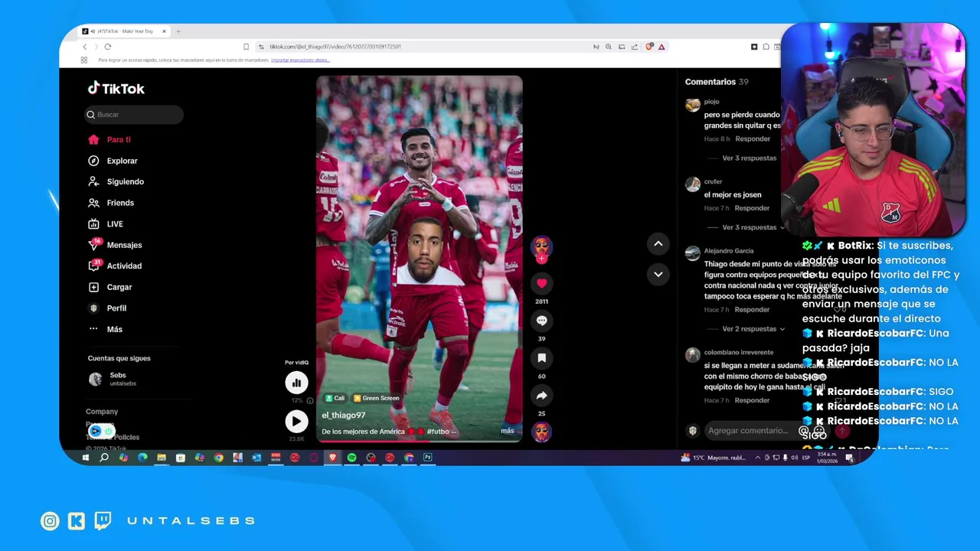
Task: Open the Para ti feed
Action: 109,139
